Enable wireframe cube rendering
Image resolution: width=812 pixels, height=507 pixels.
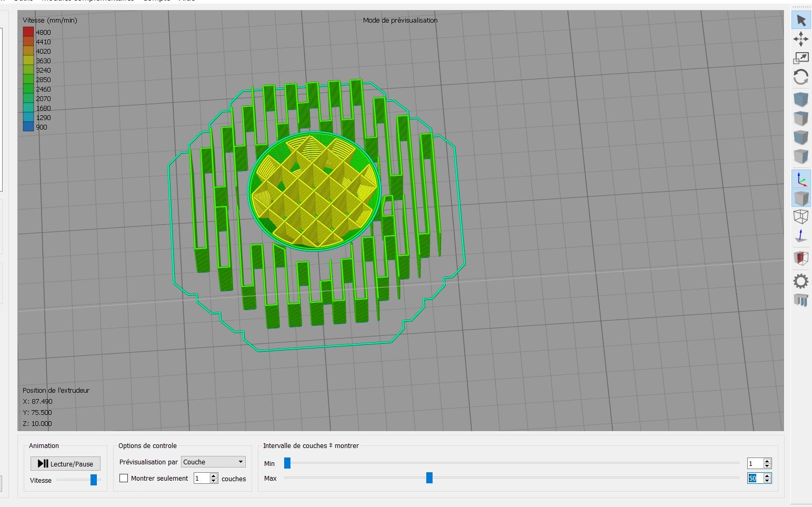click(x=801, y=217)
